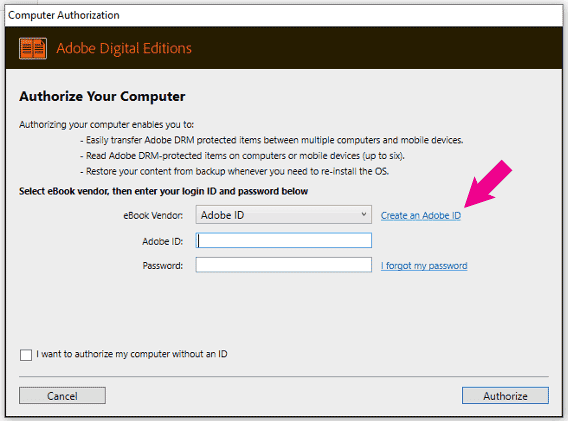Click the orange Adobe Digital Editions header text
This screenshot has height=421, width=568.
(x=124, y=48)
